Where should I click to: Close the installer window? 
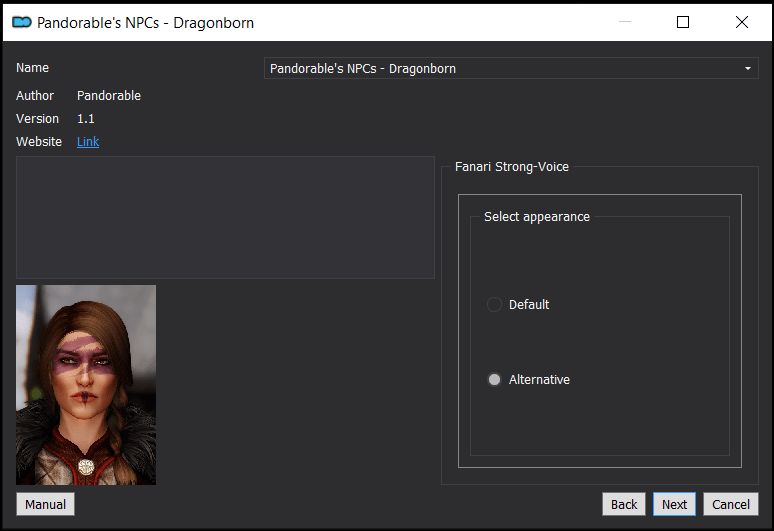pos(741,22)
